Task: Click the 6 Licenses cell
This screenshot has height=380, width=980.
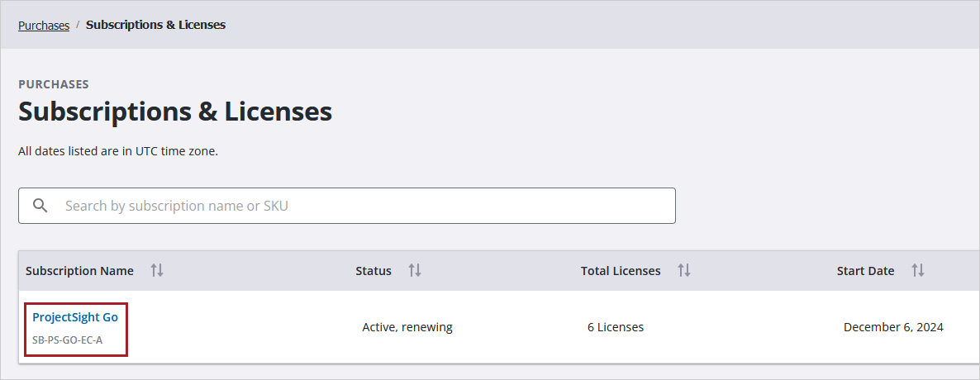Action: 616,327
